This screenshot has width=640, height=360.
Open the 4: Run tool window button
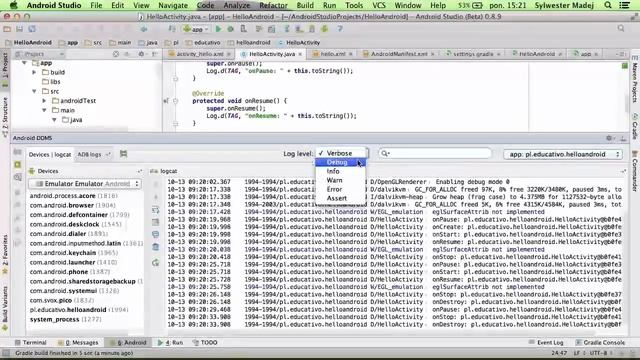point(170,342)
